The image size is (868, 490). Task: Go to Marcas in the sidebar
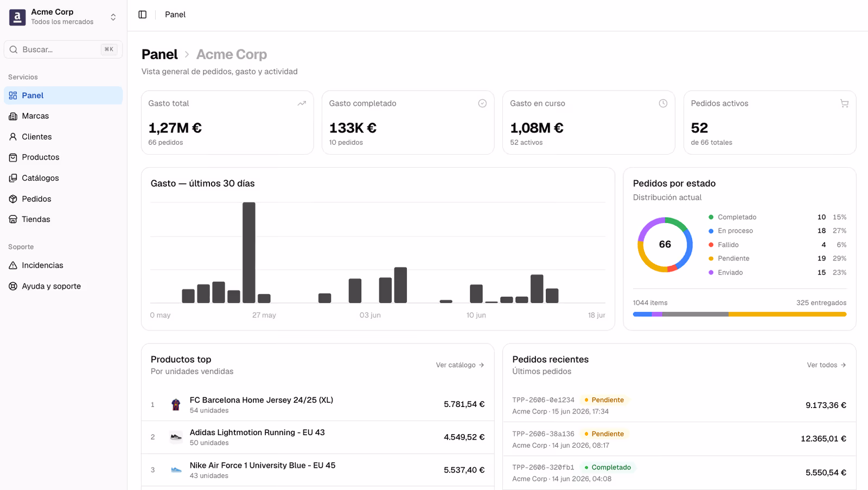[63, 116]
